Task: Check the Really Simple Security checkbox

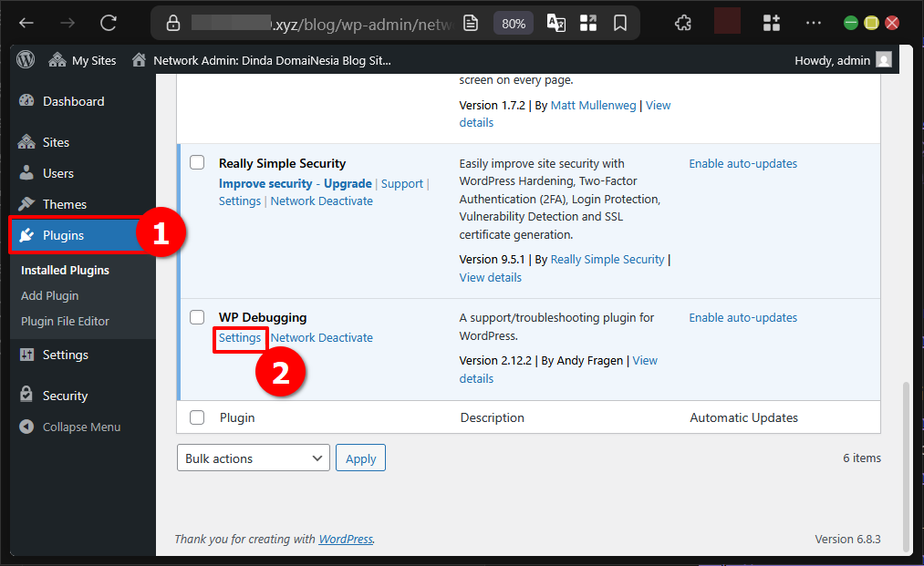Action: coord(197,161)
